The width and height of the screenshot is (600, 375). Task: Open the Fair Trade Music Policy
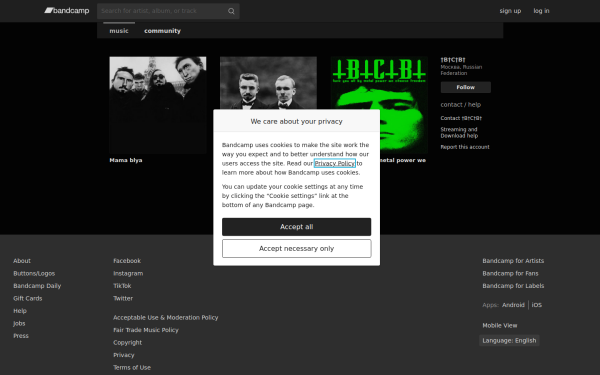point(146,330)
